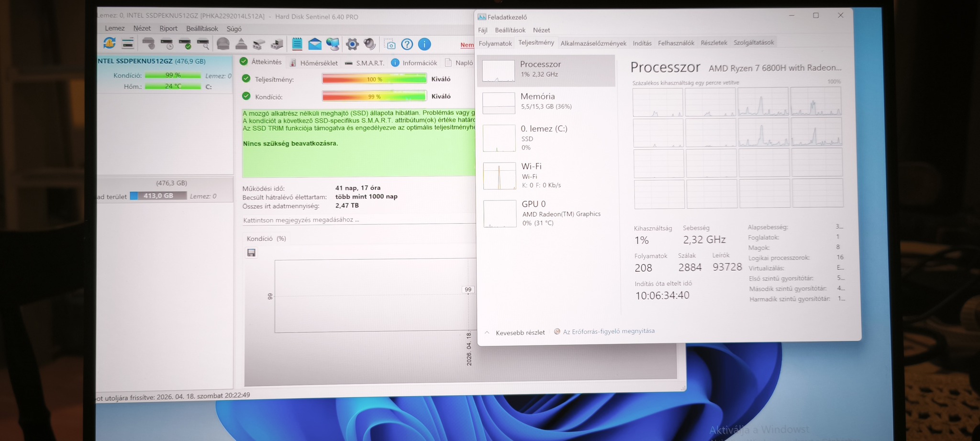Click the 'több mint 1000 nap' value
Image resolution: width=980 pixels, height=441 pixels.
(366, 197)
